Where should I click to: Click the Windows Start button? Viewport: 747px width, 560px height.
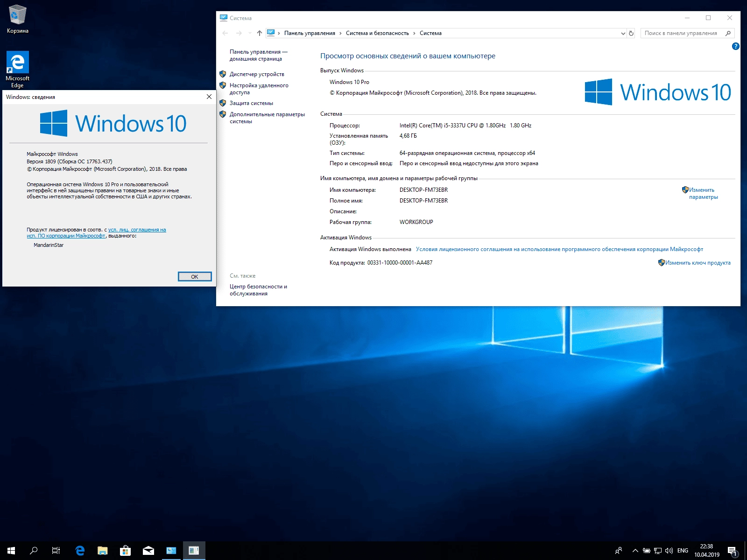(11, 551)
